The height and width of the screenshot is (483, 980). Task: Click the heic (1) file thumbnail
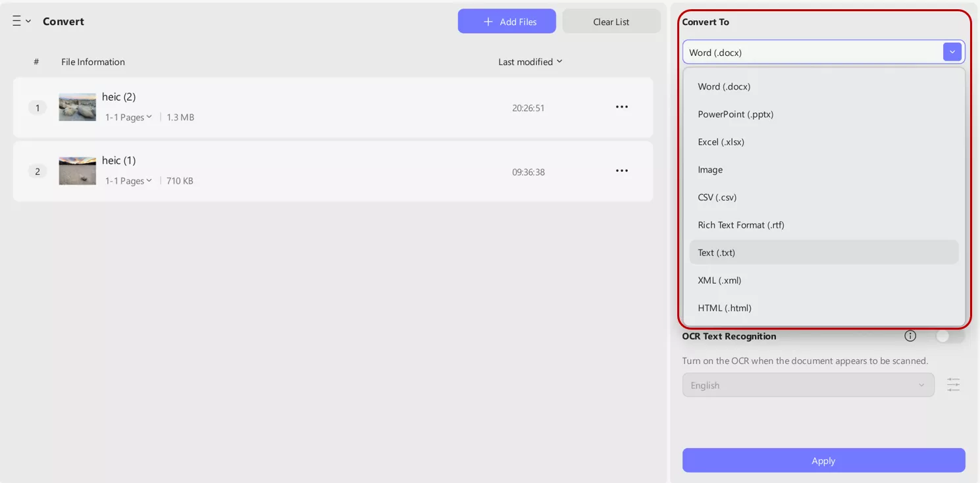coord(77,170)
